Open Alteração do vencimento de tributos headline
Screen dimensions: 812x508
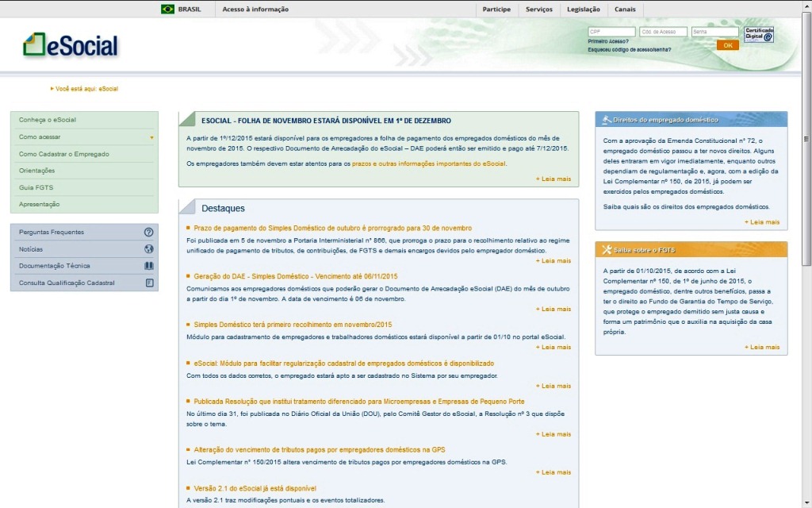[x=320, y=450]
